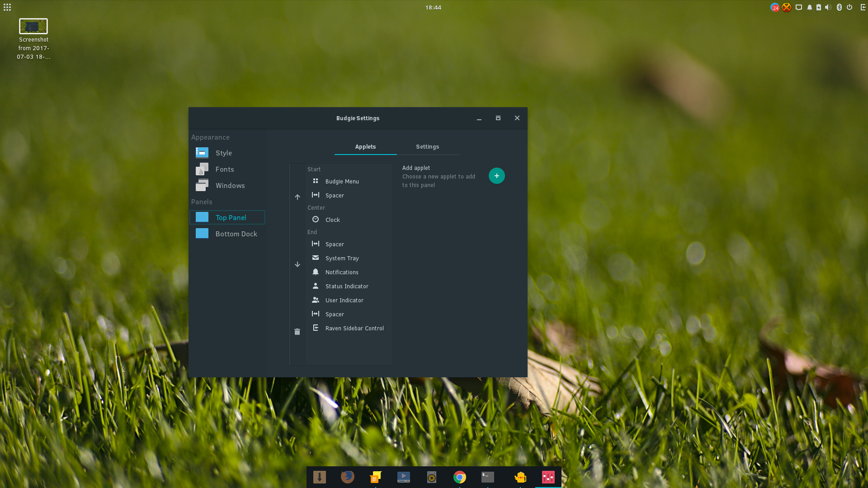Select Spacer applet above Raven Sidebar Control

(x=349, y=314)
